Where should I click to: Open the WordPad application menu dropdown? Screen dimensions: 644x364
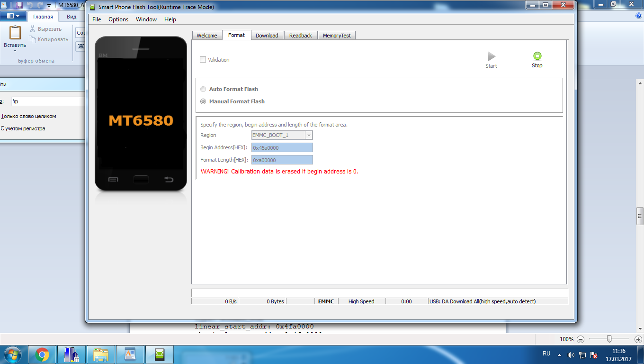pos(13,16)
